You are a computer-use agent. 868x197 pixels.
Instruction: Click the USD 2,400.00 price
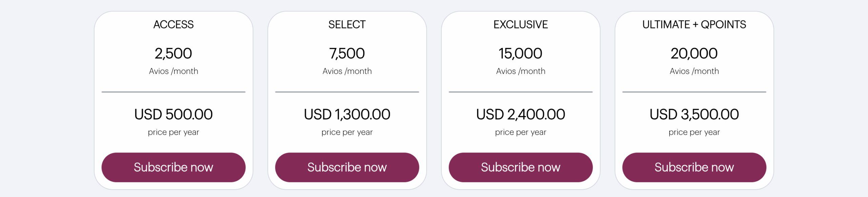[x=520, y=114]
